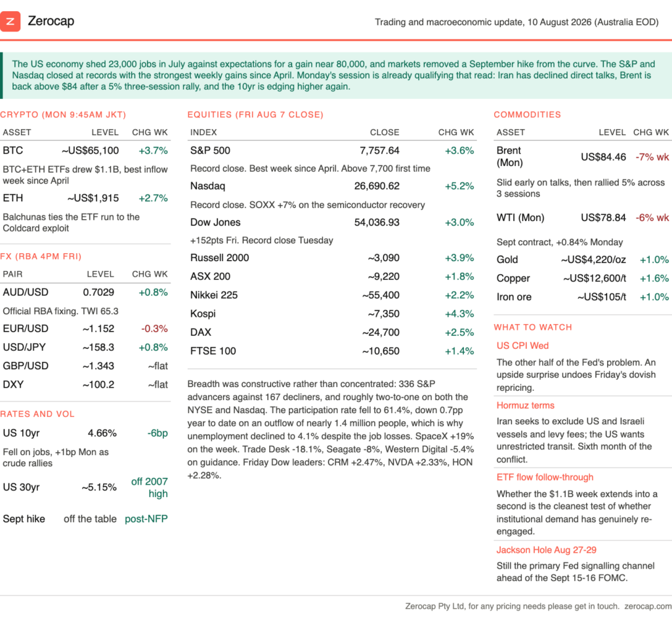Click the Nasdaq index label

click(208, 186)
